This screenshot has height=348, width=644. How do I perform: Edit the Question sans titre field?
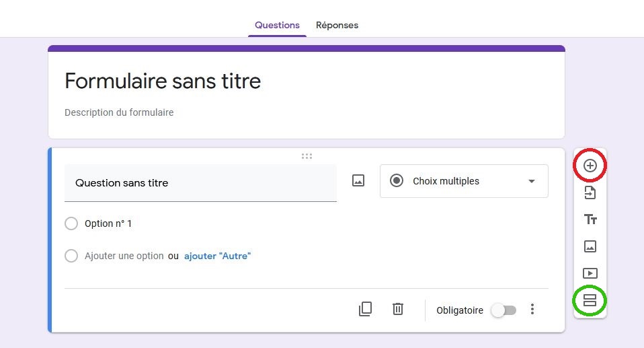coord(200,183)
